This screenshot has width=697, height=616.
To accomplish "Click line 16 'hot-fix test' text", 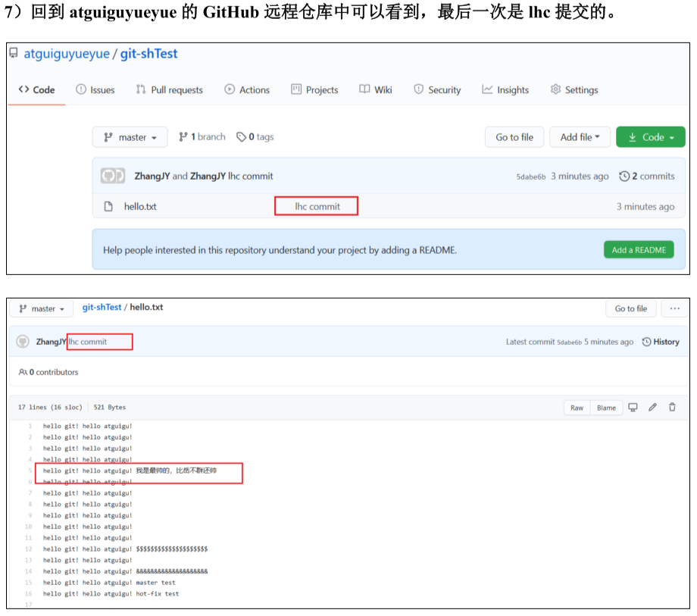I will pyautogui.click(x=158, y=594).
